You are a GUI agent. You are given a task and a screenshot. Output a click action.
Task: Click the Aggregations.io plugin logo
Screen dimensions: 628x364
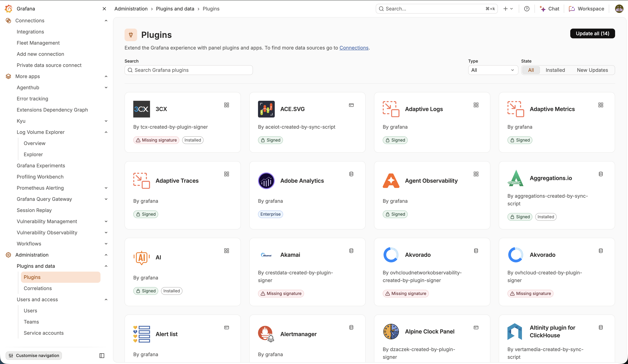516,178
